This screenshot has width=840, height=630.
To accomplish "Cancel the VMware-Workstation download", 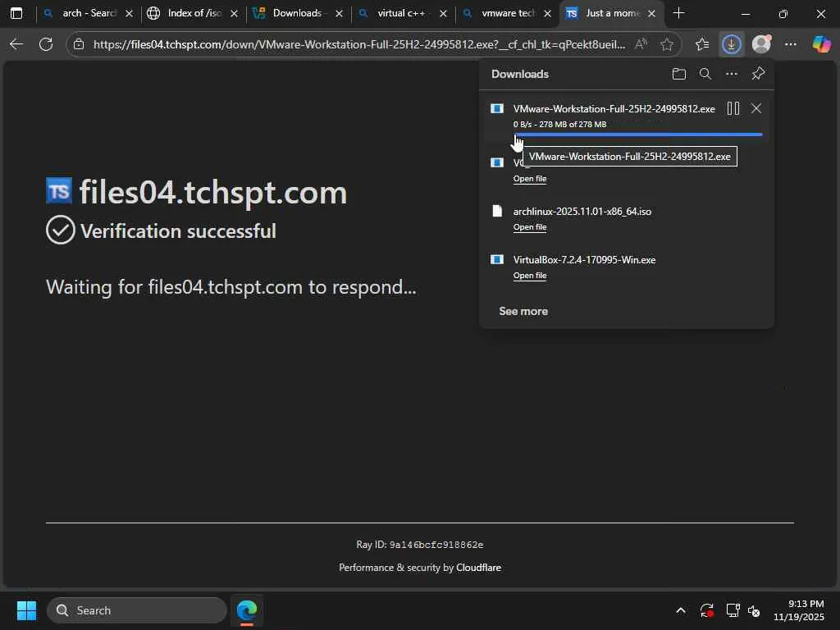I will (756, 109).
